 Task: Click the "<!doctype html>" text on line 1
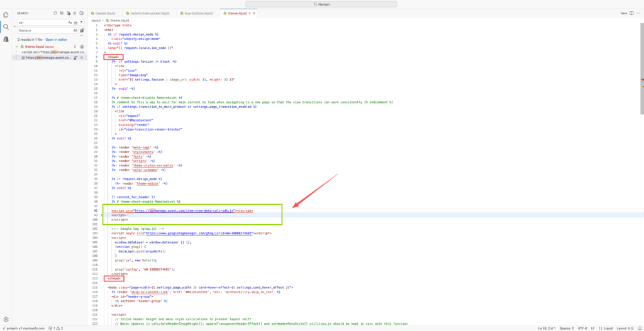pos(118,25)
